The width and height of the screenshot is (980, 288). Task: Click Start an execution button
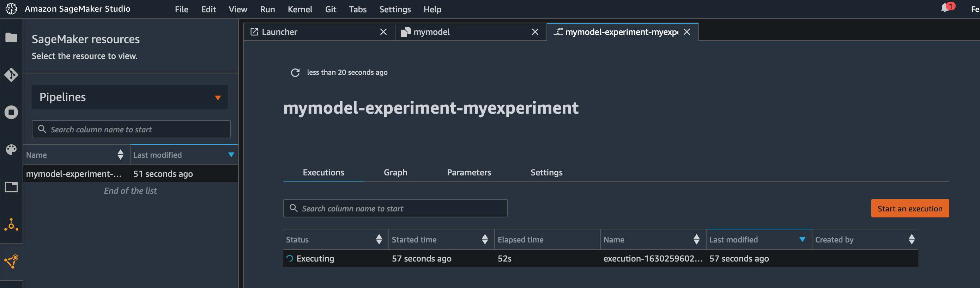(x=909, y=209)
